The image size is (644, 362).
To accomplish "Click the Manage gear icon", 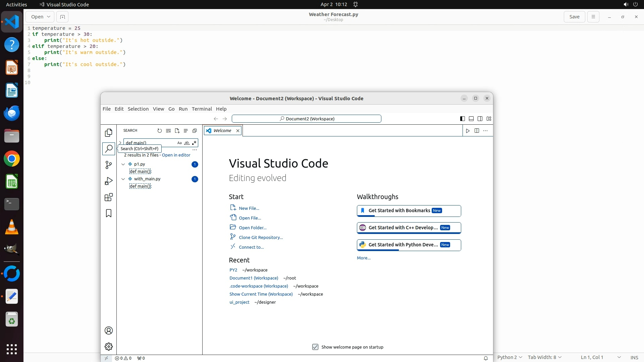I will pos(108,346).
